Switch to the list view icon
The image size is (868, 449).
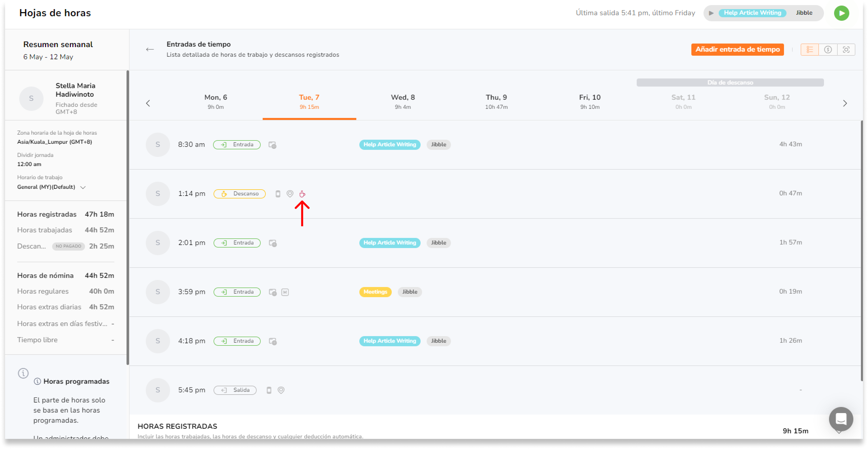pyautogui.click(x=809, y=50)
